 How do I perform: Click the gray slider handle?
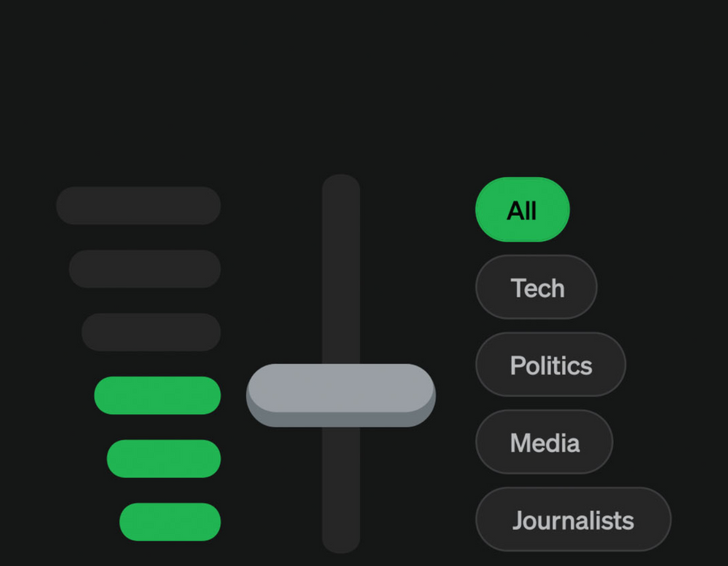click(341, 394)
